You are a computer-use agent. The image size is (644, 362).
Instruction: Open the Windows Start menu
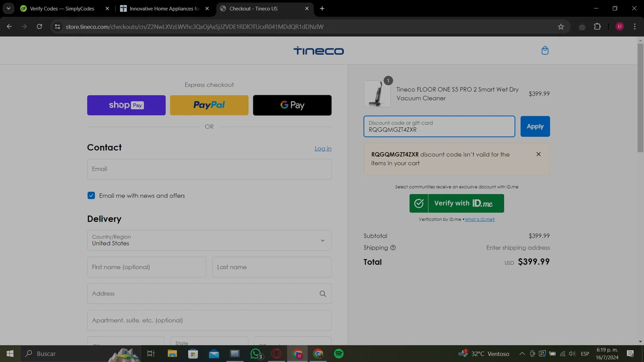[x=10, y=354]
